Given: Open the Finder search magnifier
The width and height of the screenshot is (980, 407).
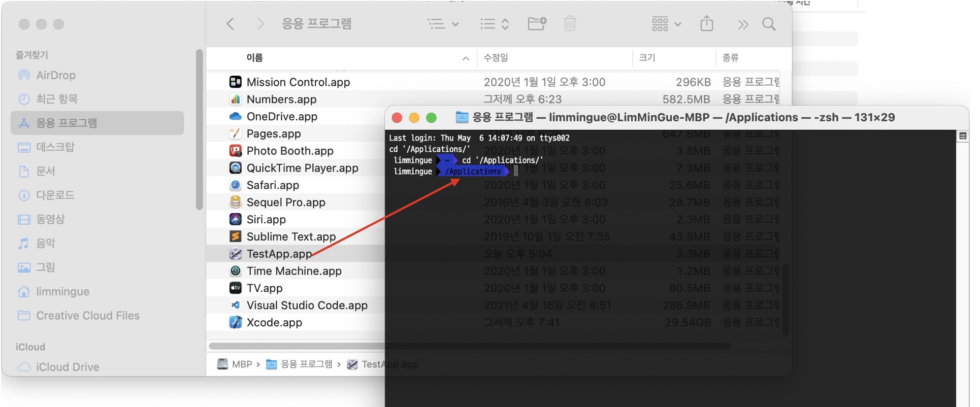Looking at the screenshot, I should (769, 24).
